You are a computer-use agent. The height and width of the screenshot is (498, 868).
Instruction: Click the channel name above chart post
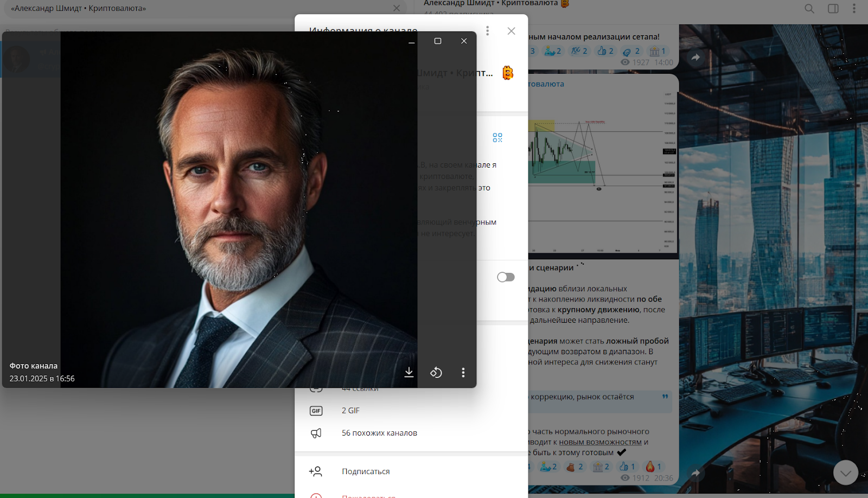546,84
